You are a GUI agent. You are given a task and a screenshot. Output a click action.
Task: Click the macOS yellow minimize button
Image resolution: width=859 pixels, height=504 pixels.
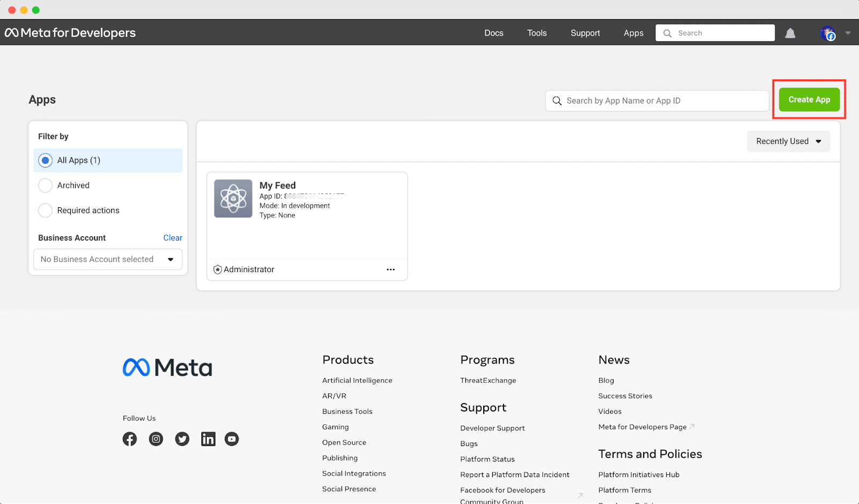point(24,10)
